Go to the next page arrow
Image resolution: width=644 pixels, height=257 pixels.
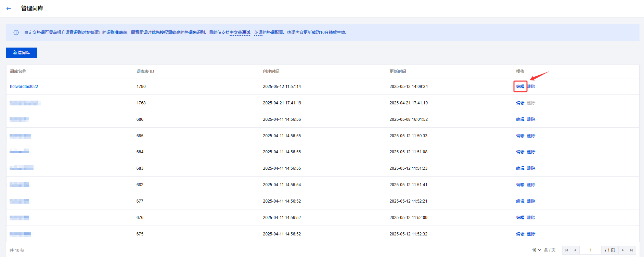pos(623,250)
